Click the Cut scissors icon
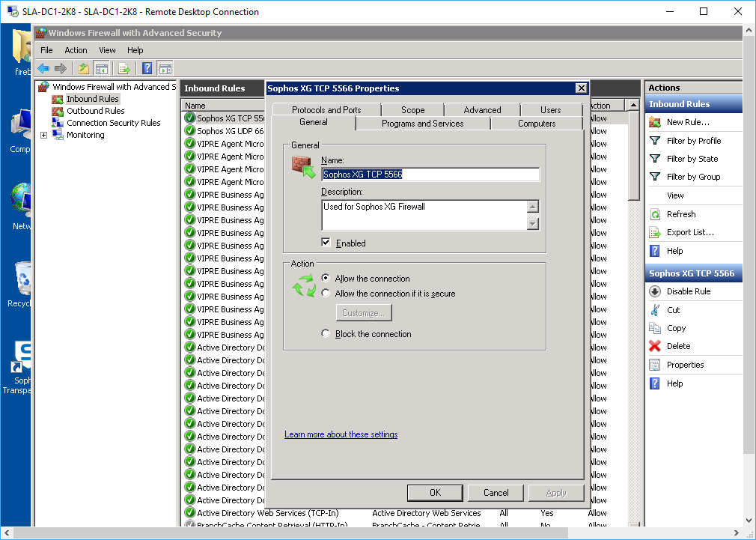756x540 pixels. [x=655, y=310]
